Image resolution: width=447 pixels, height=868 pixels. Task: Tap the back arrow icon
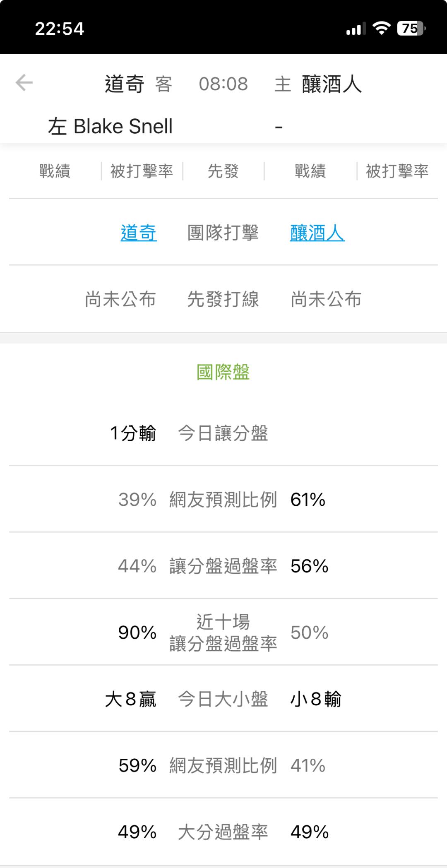click(x=24, y=82)
